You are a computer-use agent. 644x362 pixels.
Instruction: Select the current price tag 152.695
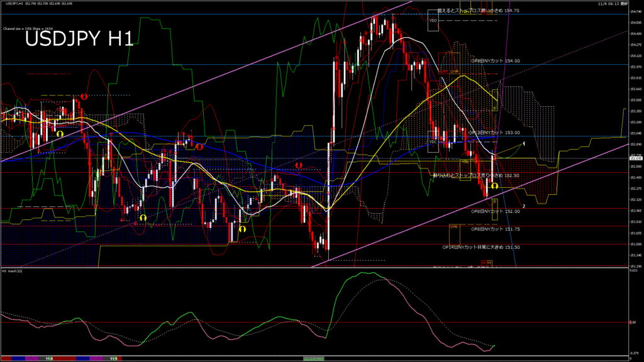pos(636,158)
